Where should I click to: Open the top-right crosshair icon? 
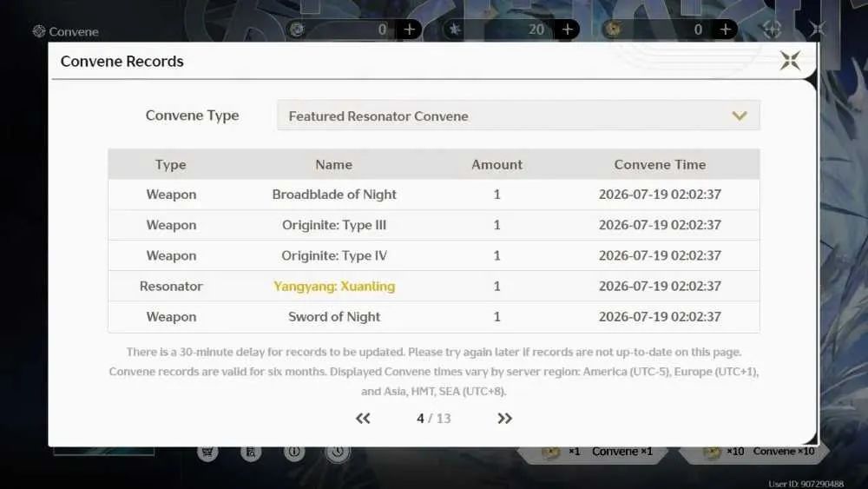[x=773, y=30]
